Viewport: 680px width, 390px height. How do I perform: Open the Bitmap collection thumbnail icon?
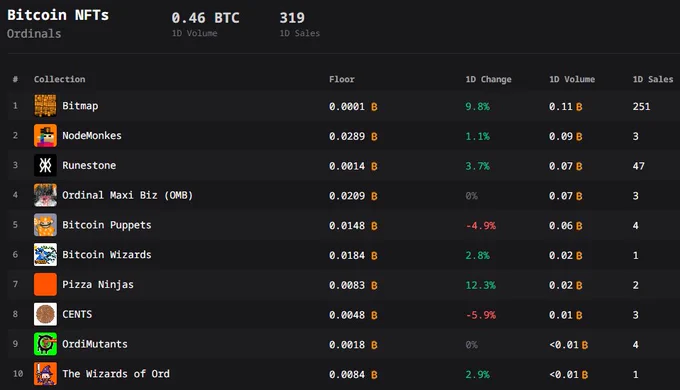45,106
